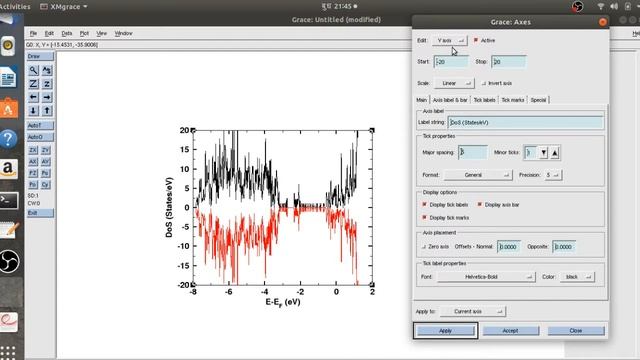640x360 pixels.
Task: Open the Apply to Current axis dropdown
Action: pos(473,311)
